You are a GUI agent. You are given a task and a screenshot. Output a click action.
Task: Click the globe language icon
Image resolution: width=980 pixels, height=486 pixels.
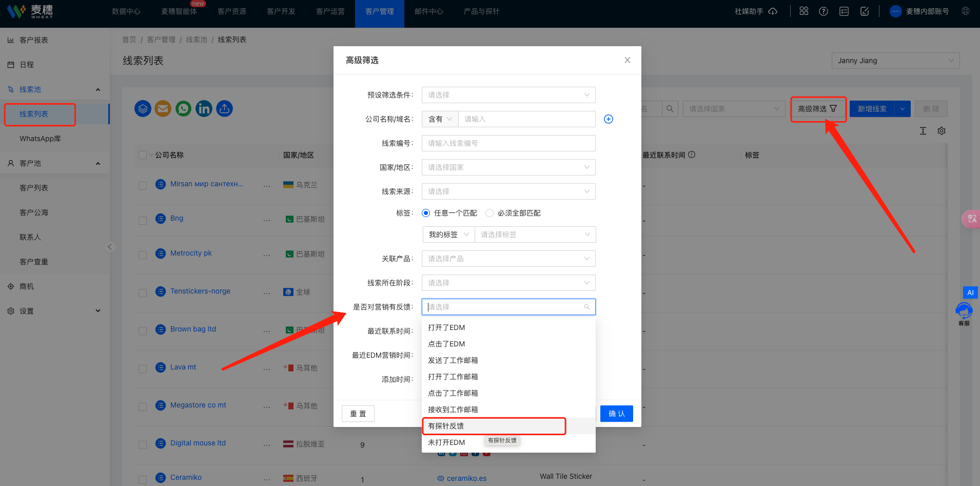966,11
